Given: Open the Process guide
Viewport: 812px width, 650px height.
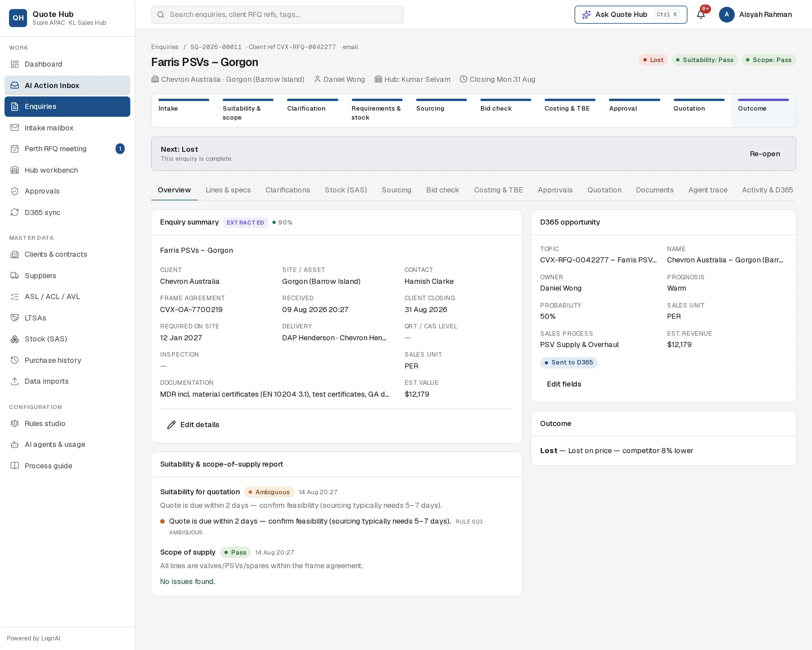Looking at the screenshot, I should 67,466.
